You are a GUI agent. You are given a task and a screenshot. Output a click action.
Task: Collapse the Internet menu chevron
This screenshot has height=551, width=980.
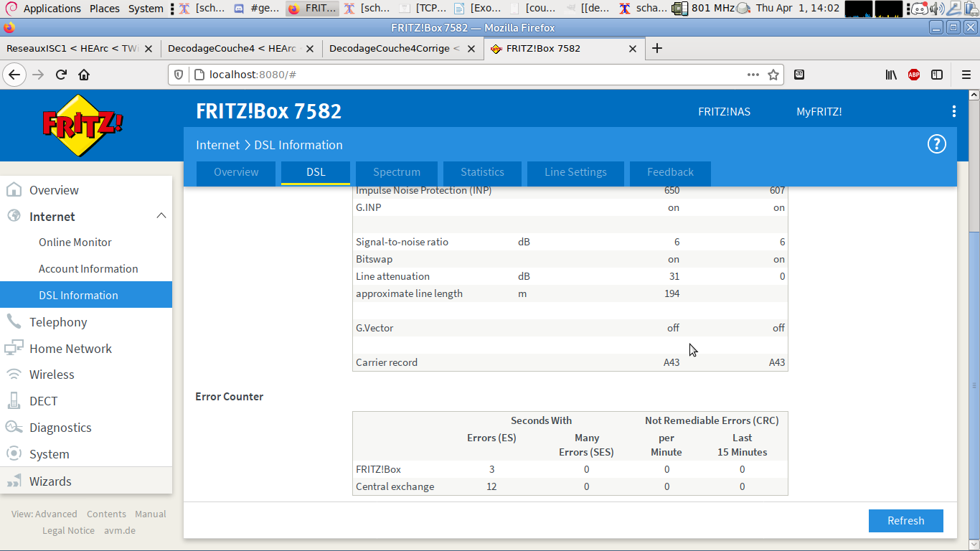161,216
